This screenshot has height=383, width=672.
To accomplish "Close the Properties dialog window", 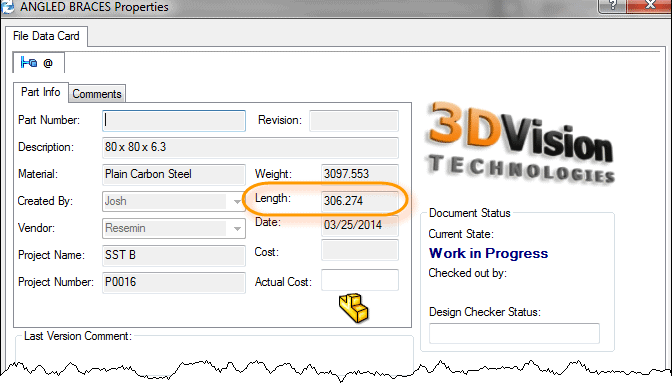I will pyautogui.click(x=650, y=6).
